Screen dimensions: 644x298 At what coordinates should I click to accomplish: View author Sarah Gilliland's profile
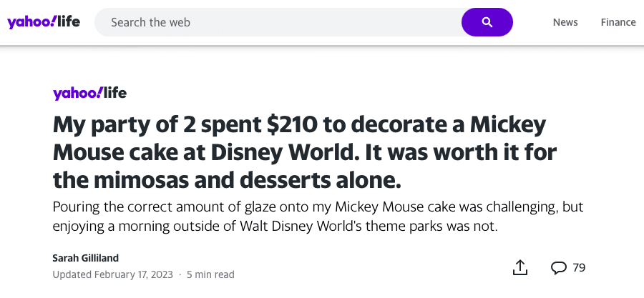coord(85,258)
